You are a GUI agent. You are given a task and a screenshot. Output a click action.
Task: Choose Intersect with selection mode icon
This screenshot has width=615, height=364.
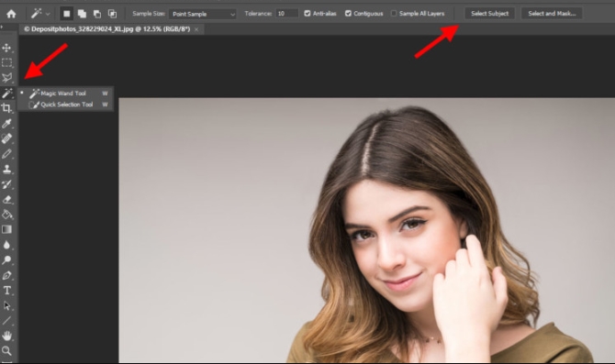112,14
